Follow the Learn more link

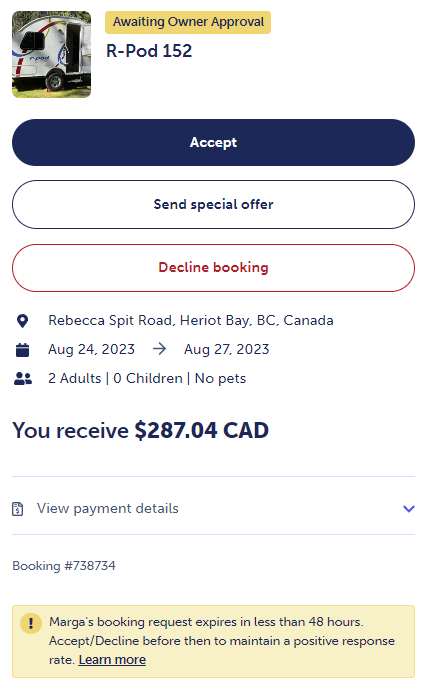click(x=112, y=659)
